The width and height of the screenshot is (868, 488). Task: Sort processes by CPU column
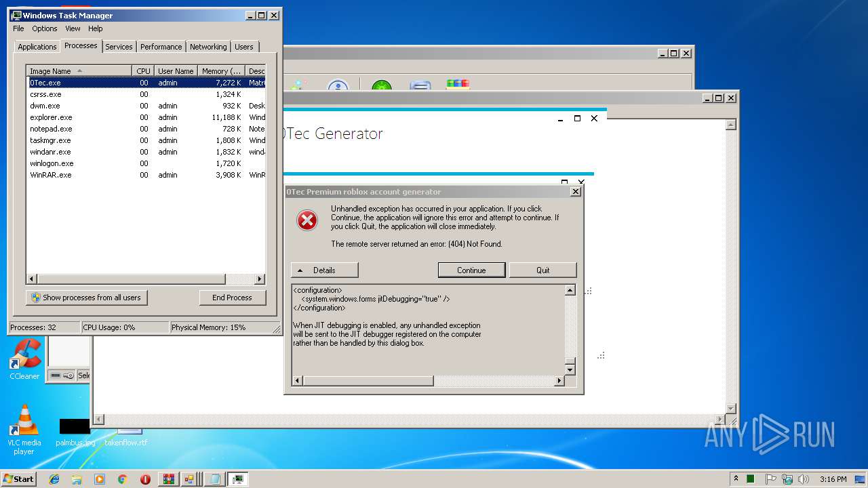pos(143,70)
